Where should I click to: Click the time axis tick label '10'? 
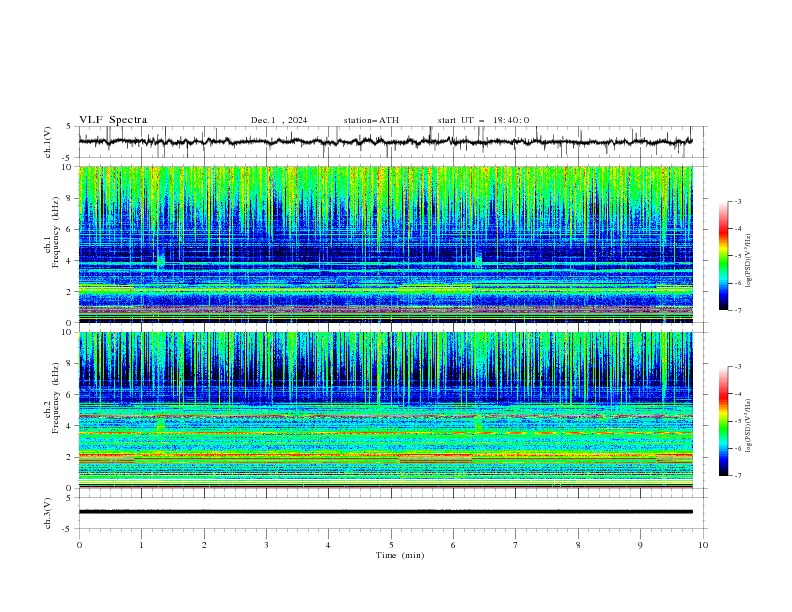(x=703, y=545)
